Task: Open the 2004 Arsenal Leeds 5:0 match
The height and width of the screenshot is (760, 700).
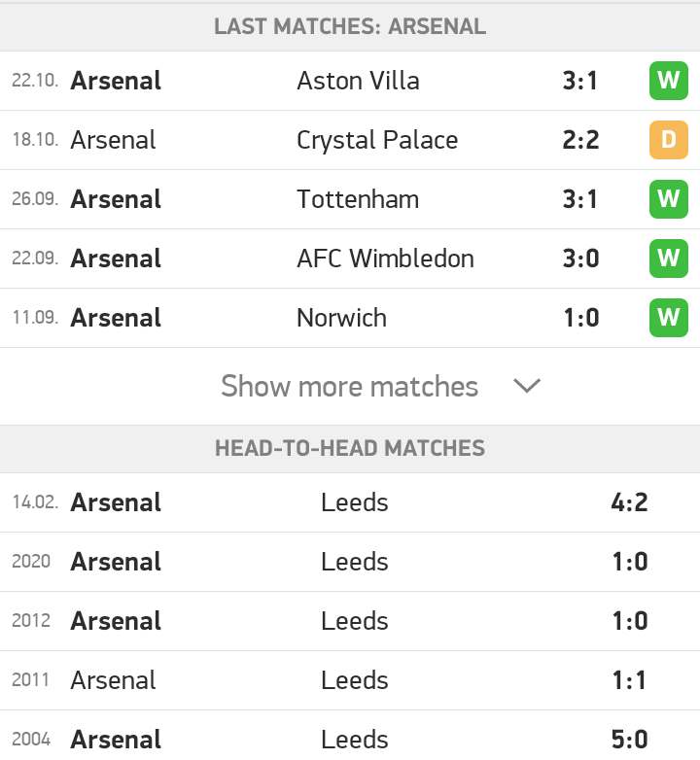Action: click(350, 736)
